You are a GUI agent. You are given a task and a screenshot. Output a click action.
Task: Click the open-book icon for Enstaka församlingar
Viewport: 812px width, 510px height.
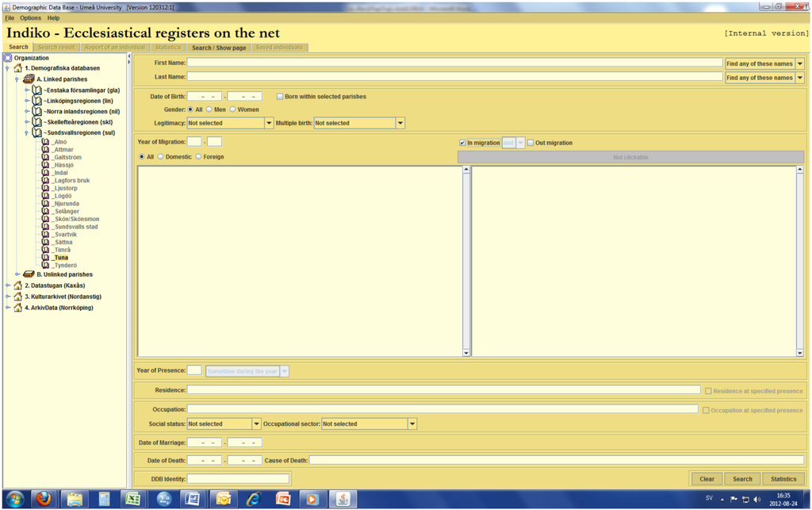click(x=36, y=90)
